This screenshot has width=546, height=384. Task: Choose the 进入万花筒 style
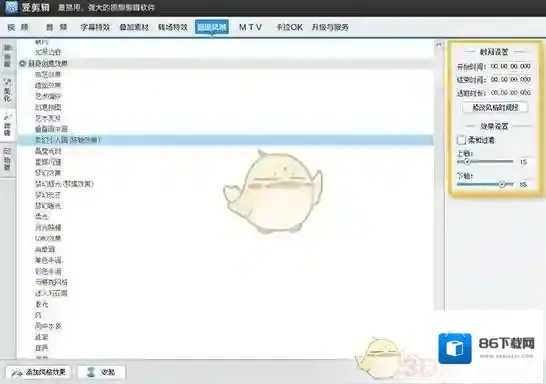[x=51, y=293]
